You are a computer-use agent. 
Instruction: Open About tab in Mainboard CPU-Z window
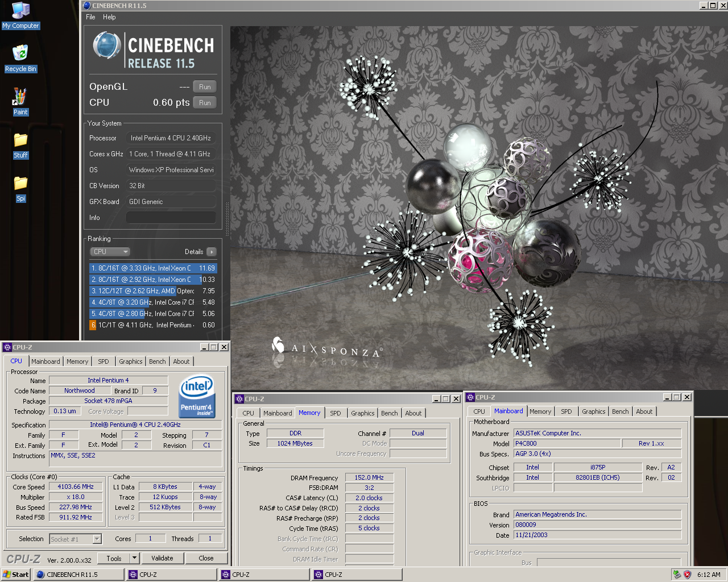tap(644, 411)
